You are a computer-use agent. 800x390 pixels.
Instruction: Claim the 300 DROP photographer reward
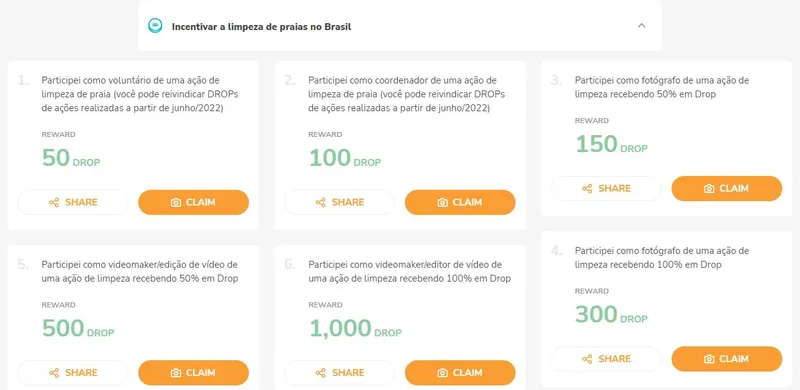click(x=727, y=359)
